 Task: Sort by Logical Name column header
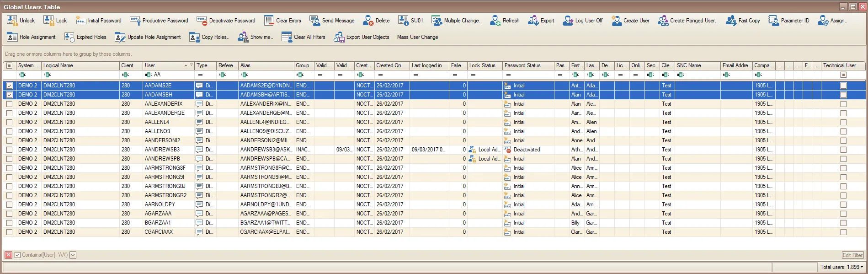coord(80,65)
